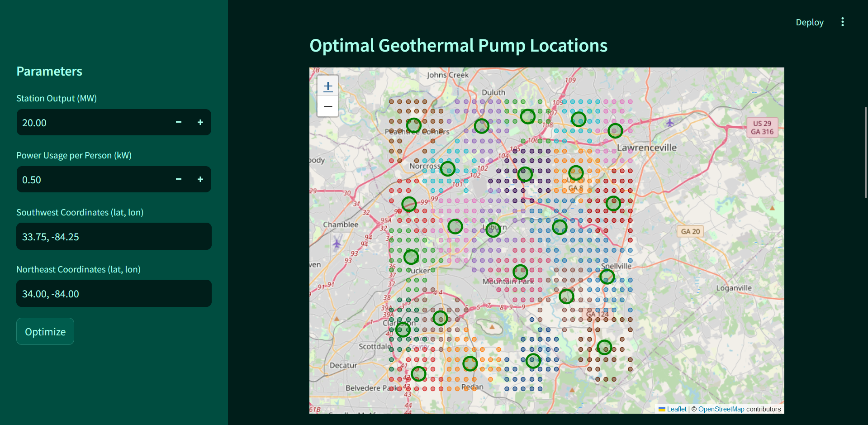Click the Optimal Geothermal Pump Locations heading
Image resolution: width=868 pixels, height=425 pixels.
459,46
